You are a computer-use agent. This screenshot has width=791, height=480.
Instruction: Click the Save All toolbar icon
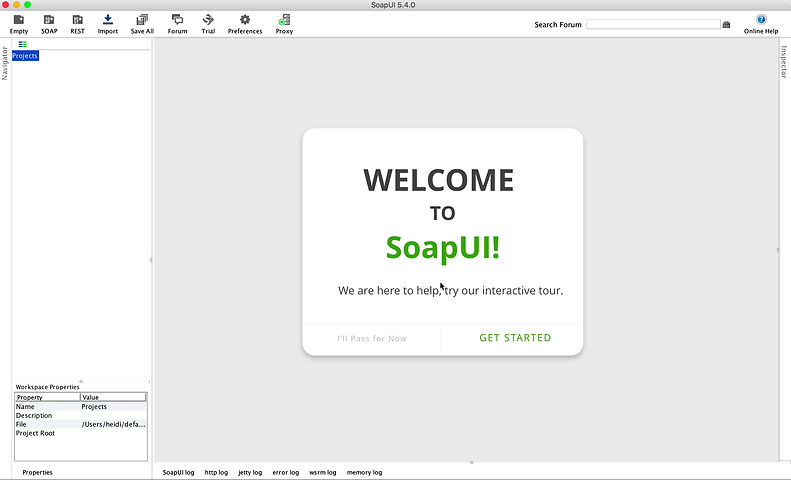click(x=142, y=24)
